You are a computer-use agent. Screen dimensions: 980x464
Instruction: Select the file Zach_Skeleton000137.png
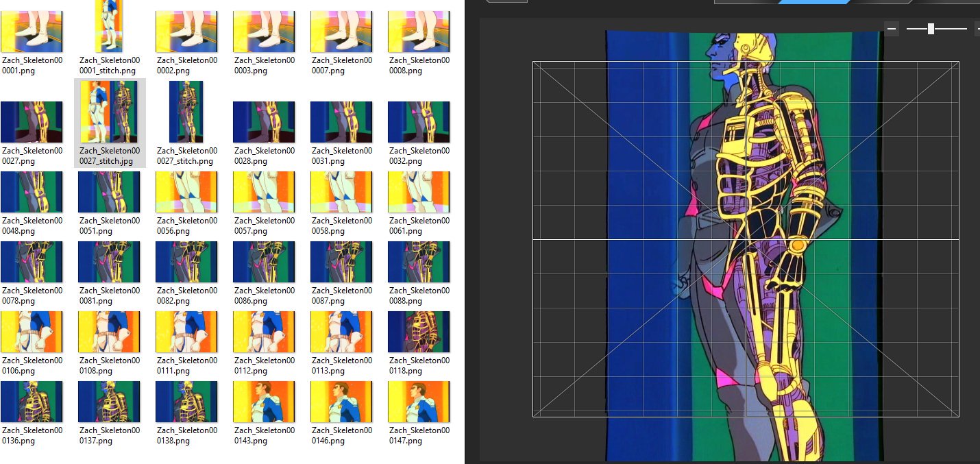pyautogui.click(x=110, y=413)
